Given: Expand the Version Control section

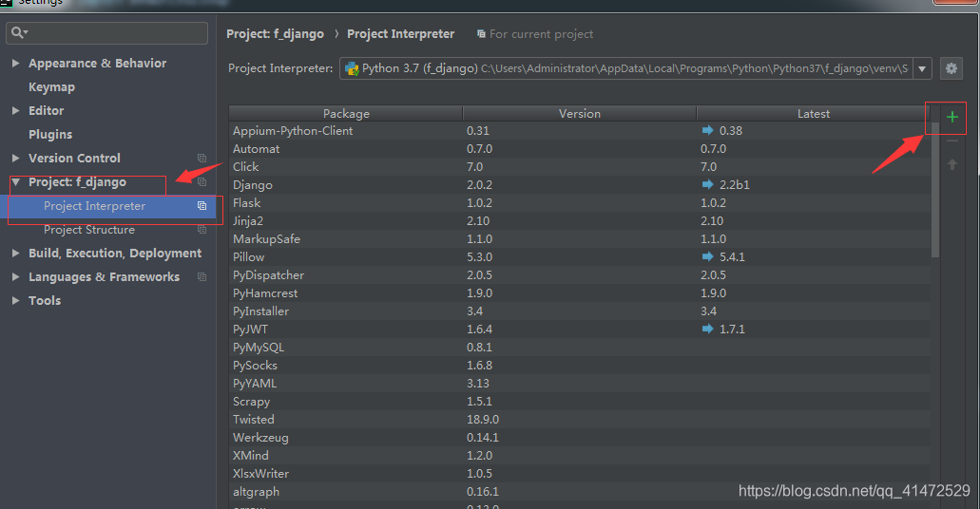Looking at the screenshot, I should (15, 158).
